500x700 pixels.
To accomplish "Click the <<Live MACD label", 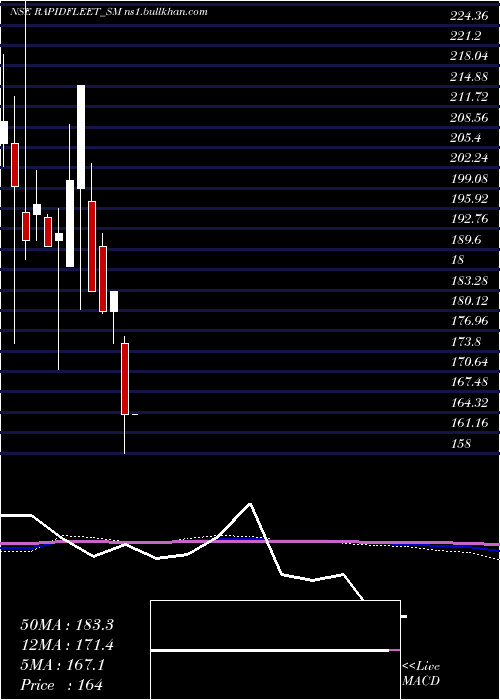I will (x=421, y=674).
